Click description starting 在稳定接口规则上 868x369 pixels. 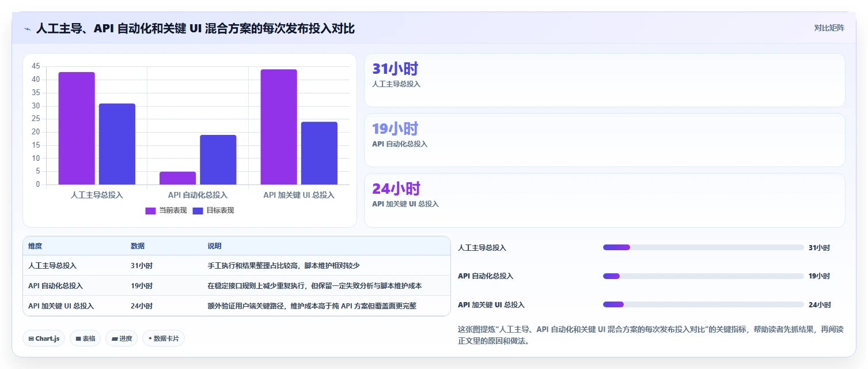pos(314,286)
